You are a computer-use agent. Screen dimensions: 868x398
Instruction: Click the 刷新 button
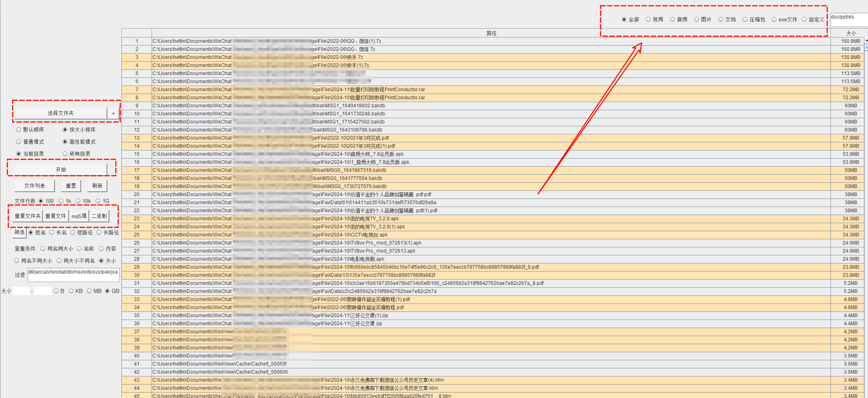click(x=97, y=186)
